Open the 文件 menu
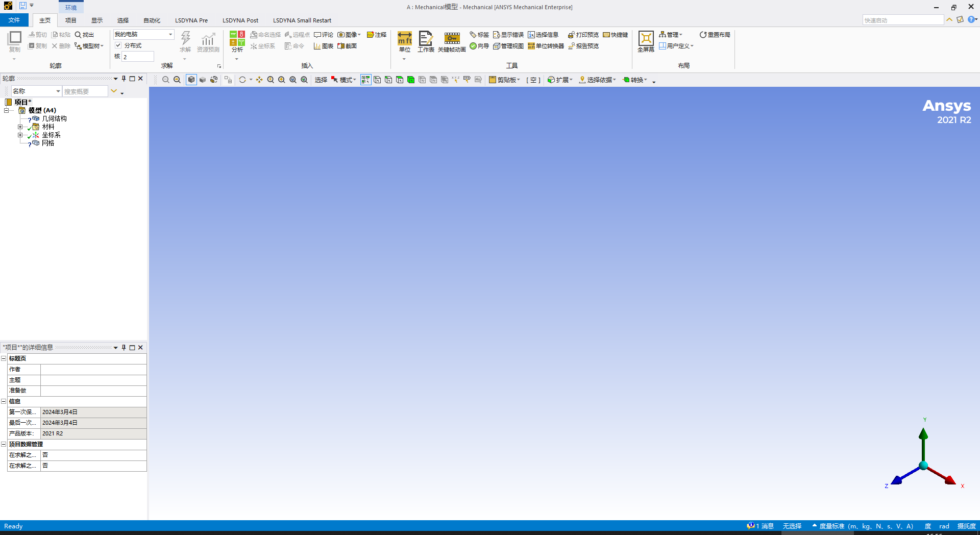980x535 pixels. click(14, 20)
